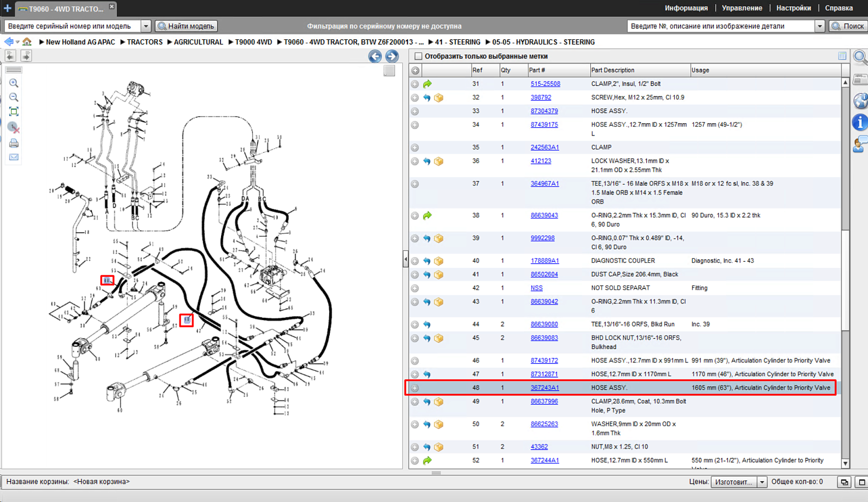Click the blue arrow icon for Ref 44
Viewport: 868px width, 502px height.
427,325
